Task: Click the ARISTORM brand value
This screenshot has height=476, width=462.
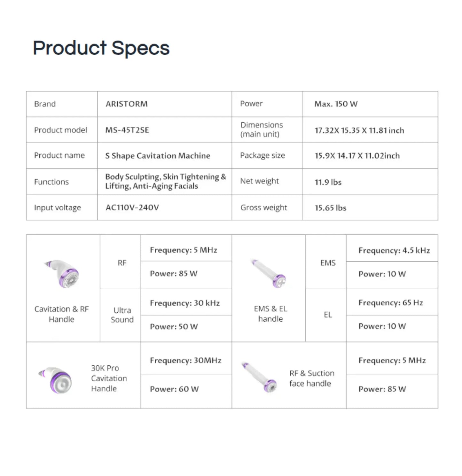Action: pos(127,104)
